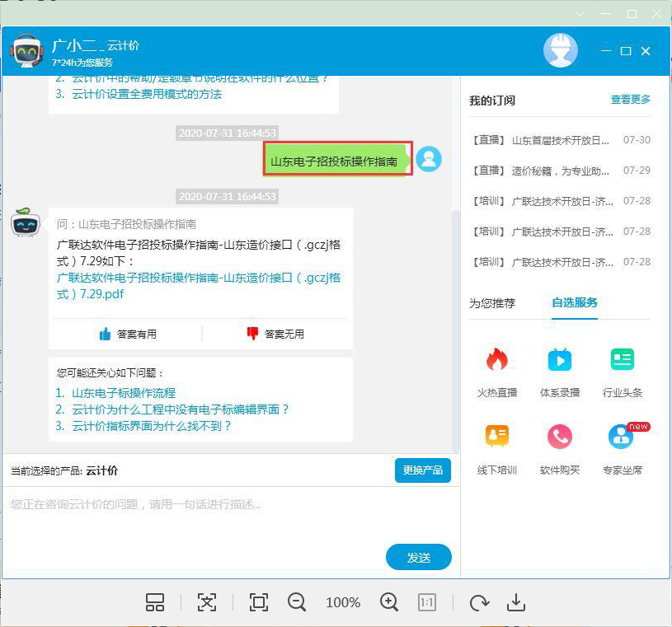The image size is (672, 627).
Task: Open the first 培训 广联达技术开放日 item
Action: (560, 201)
